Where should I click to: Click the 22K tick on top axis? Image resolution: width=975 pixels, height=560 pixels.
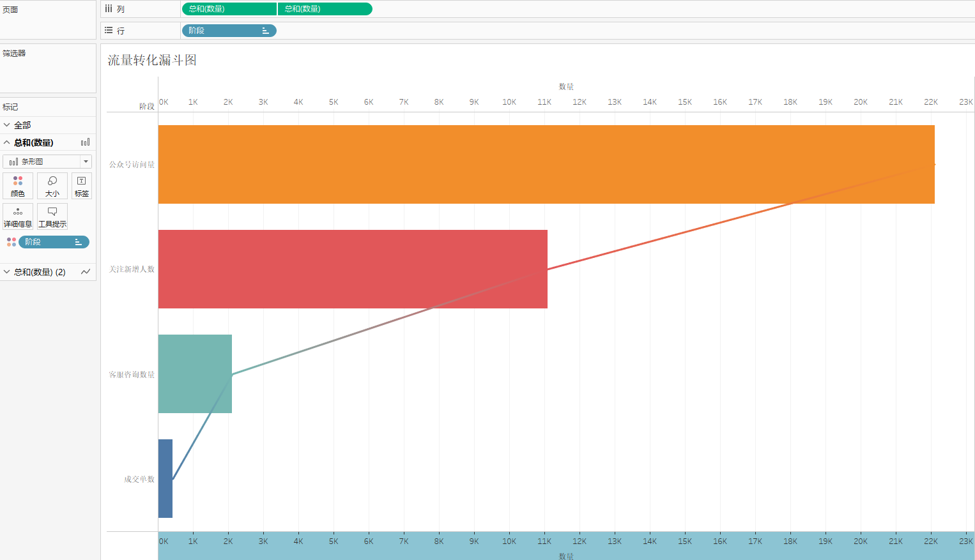(x=931, y=102)
